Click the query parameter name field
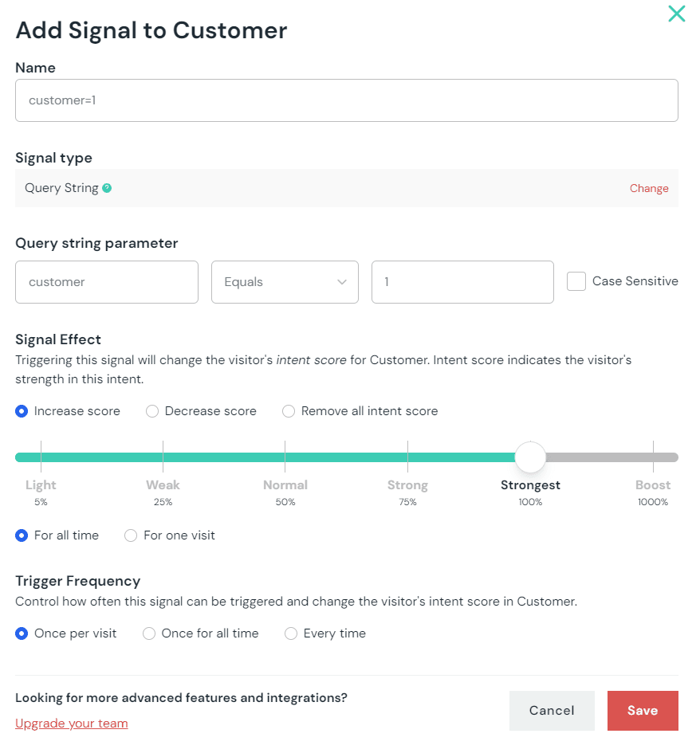The image size is (700, 753). pos(107,282)
